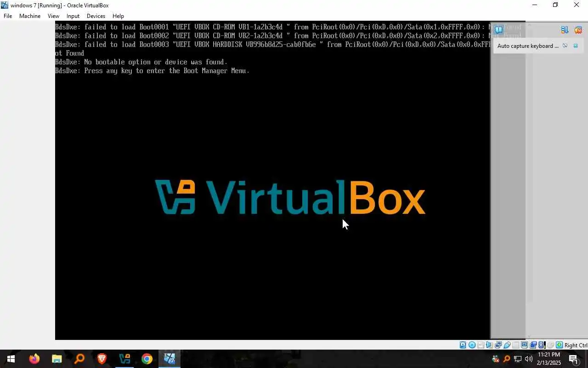Open the Windows Start menu
The height and width of the screenshot is (368, 588).
pos(11,359)
